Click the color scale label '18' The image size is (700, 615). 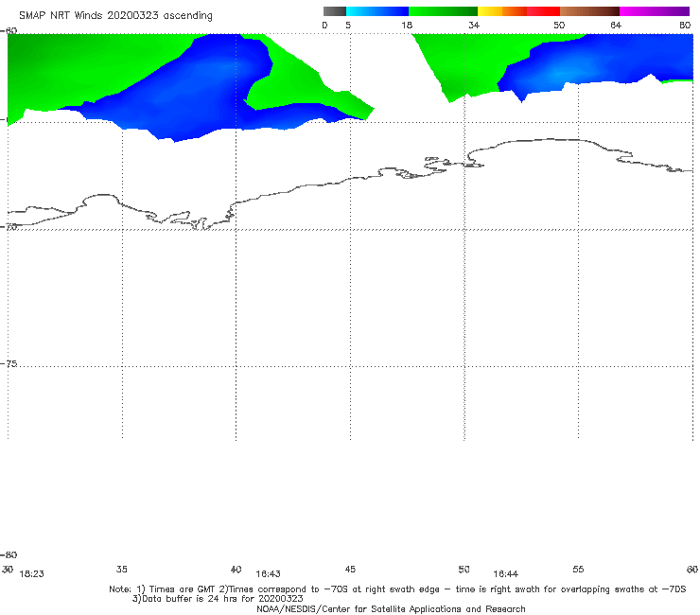407,26
